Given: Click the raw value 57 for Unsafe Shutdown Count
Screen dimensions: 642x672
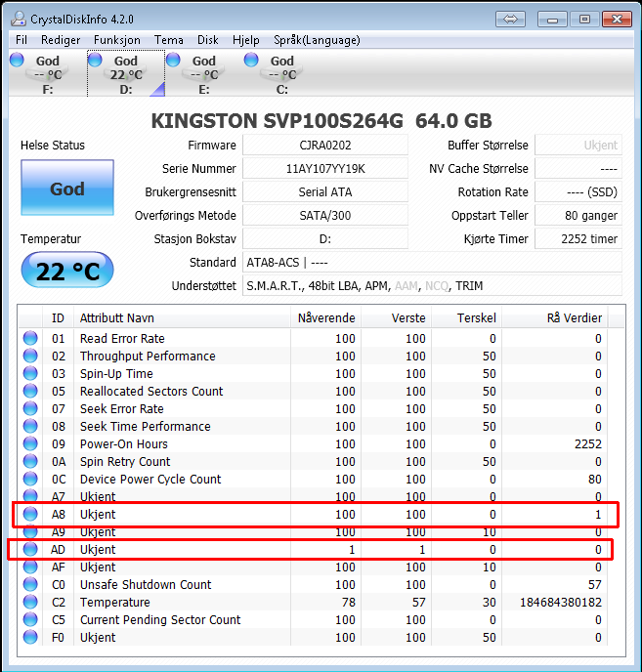Looking at the screenshot, I should 595,584.
